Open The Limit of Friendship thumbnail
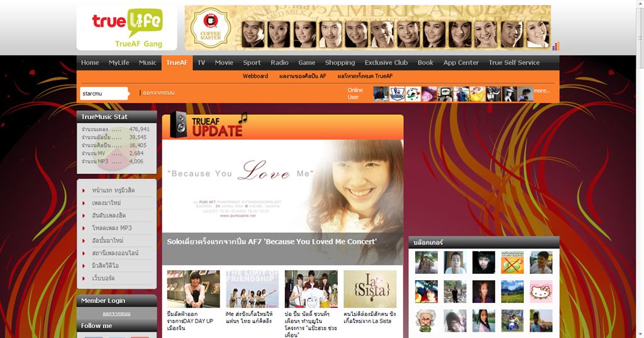Viewport: 644px width, 338px height. pos(252,289)
